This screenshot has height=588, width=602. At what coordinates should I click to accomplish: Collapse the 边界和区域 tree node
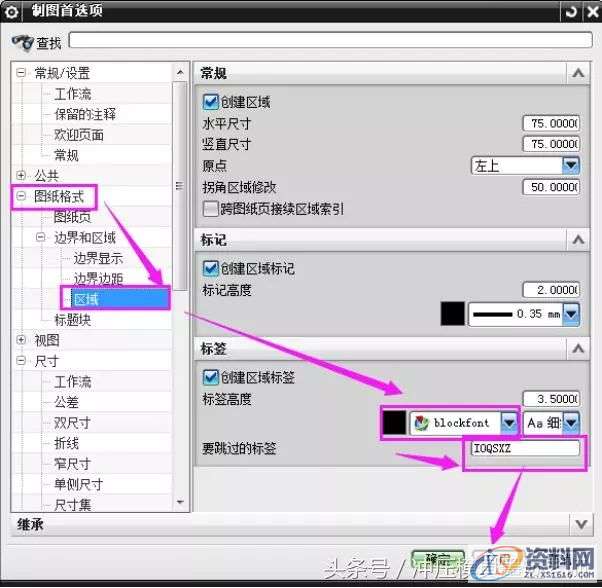tap(40, 237)
